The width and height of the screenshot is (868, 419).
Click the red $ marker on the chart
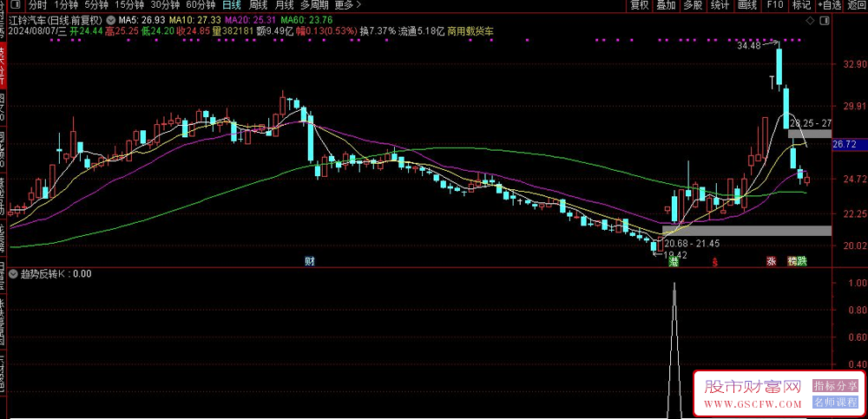(x=715, y=262)
